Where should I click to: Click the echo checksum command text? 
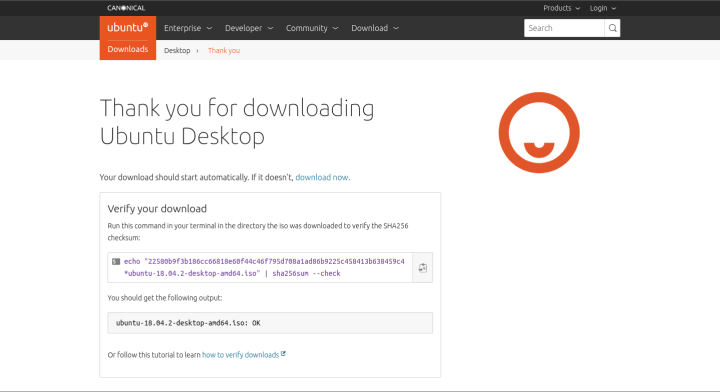(x=264, y=267)
